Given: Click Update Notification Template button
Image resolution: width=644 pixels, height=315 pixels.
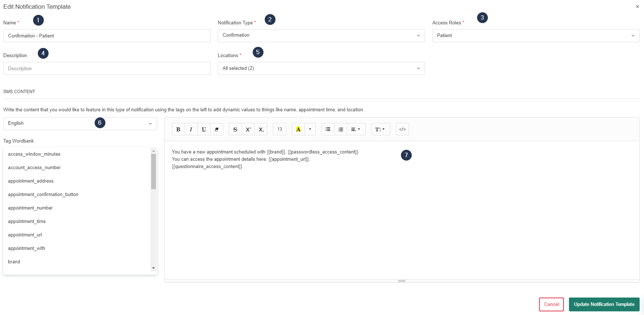Looking at the screenshot, I should (x=604, y=304).
